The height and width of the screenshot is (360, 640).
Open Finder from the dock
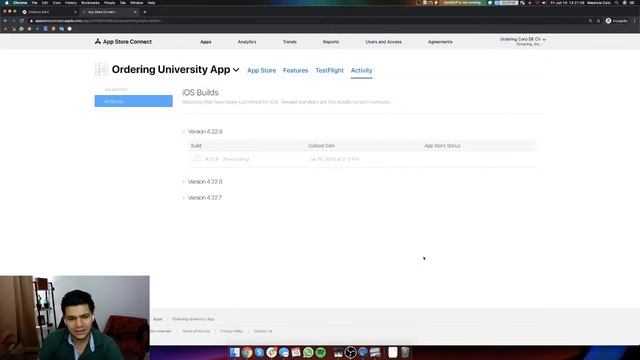click(235, 352)
